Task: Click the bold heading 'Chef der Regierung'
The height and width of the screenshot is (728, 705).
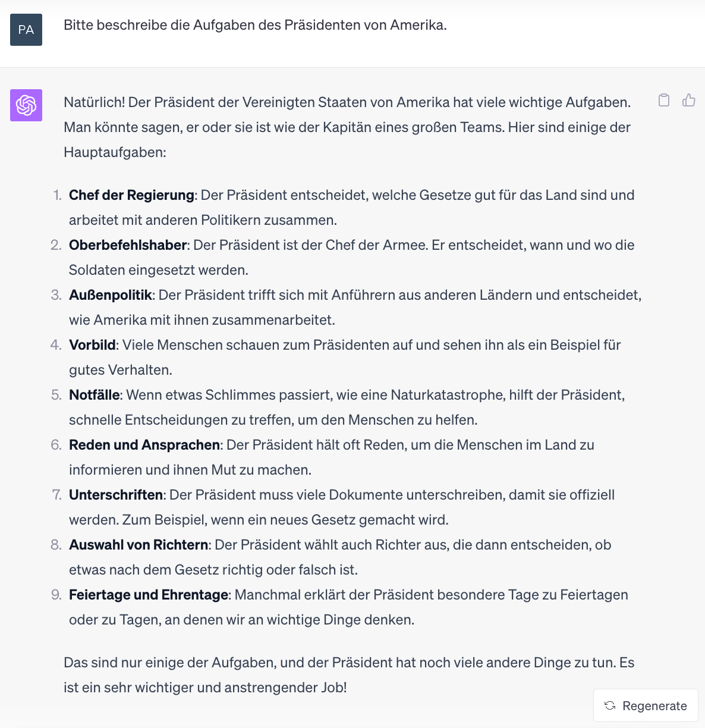Action: pyautogui.click(x=131, y=195)
